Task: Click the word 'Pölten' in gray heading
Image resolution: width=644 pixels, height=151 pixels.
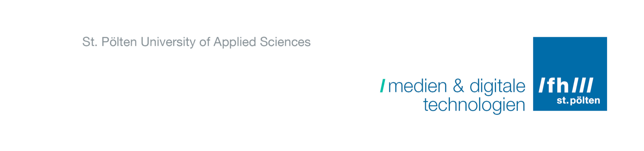Action: (119, 42)
